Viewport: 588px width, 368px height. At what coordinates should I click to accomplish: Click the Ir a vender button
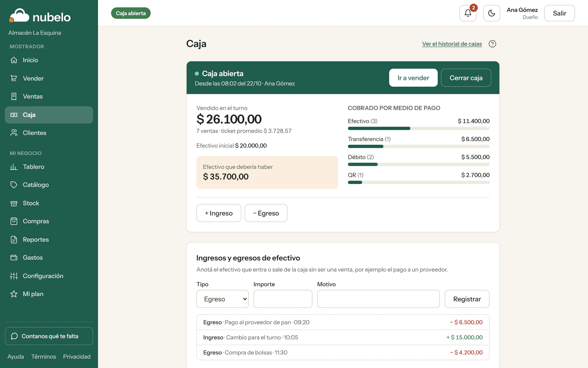(x=413, y=78)
